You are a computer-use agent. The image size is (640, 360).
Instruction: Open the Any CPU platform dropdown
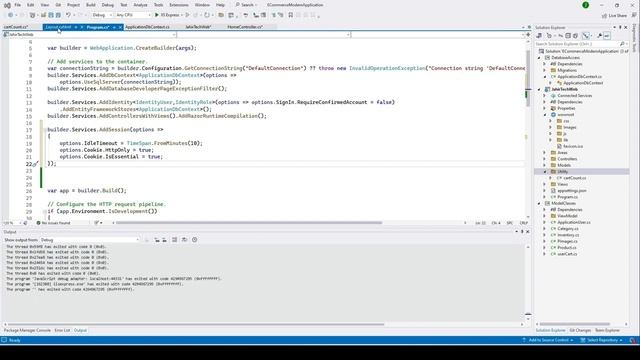133,15
